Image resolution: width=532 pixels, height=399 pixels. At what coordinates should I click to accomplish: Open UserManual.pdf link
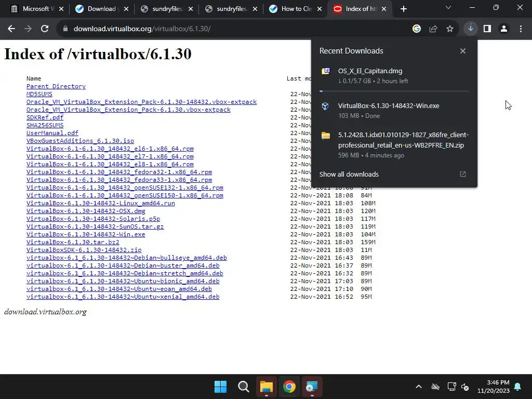coord(52,133)
